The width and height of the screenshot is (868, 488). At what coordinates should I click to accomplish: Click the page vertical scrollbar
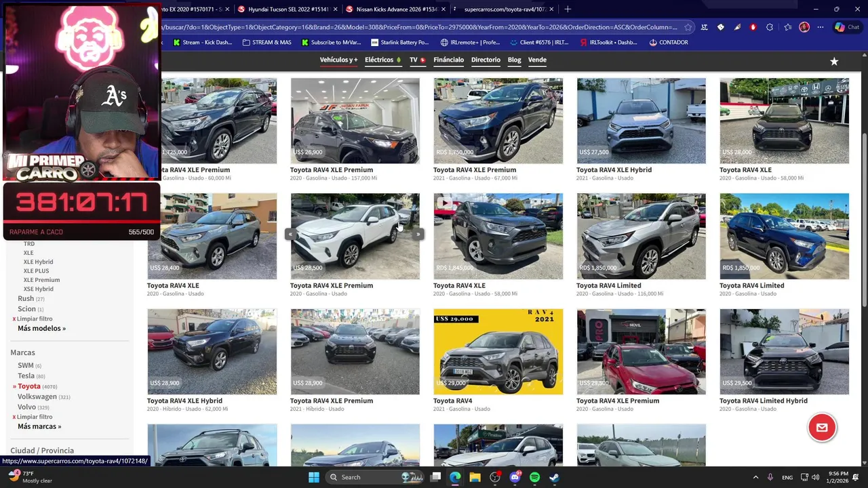864,220
